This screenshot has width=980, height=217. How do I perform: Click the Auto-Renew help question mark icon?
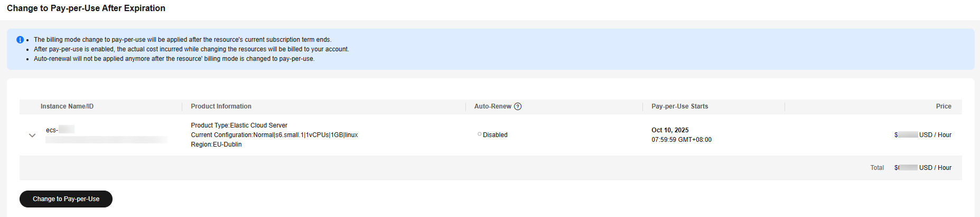click(x=518, y=106)
